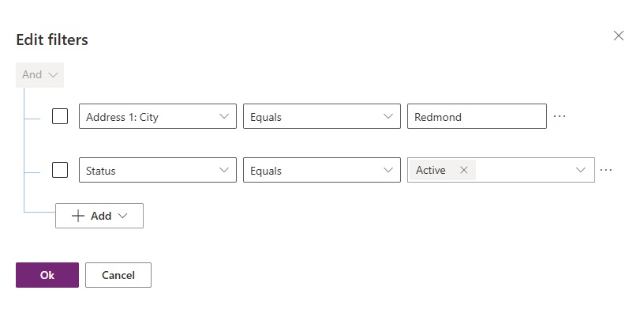Expand chevron beside the Add label
This screenshot has height=328, width=644.
[x=122, y=216]
